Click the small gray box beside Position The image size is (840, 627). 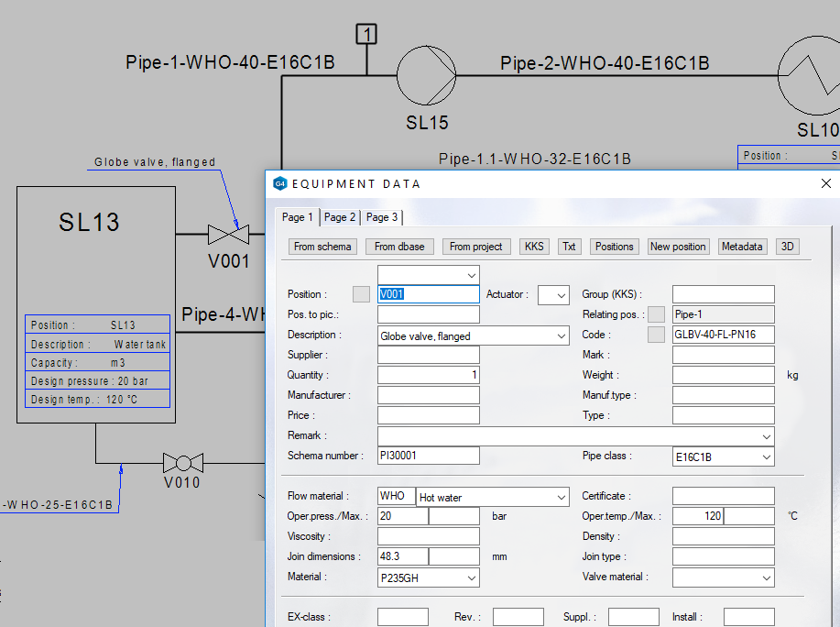(362, 294)
